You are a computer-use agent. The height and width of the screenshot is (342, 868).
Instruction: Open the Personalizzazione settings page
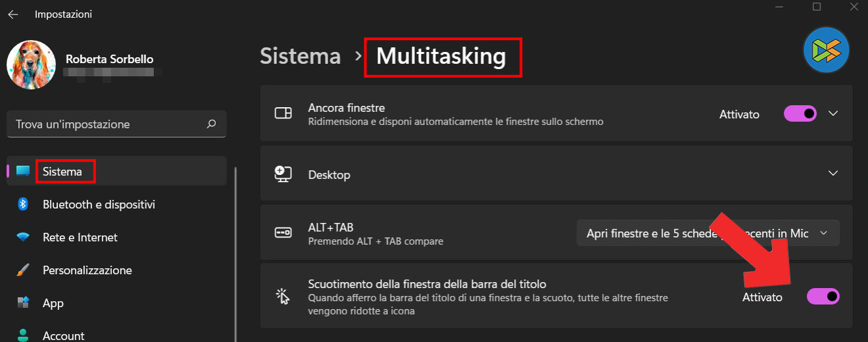click(87, 270)
